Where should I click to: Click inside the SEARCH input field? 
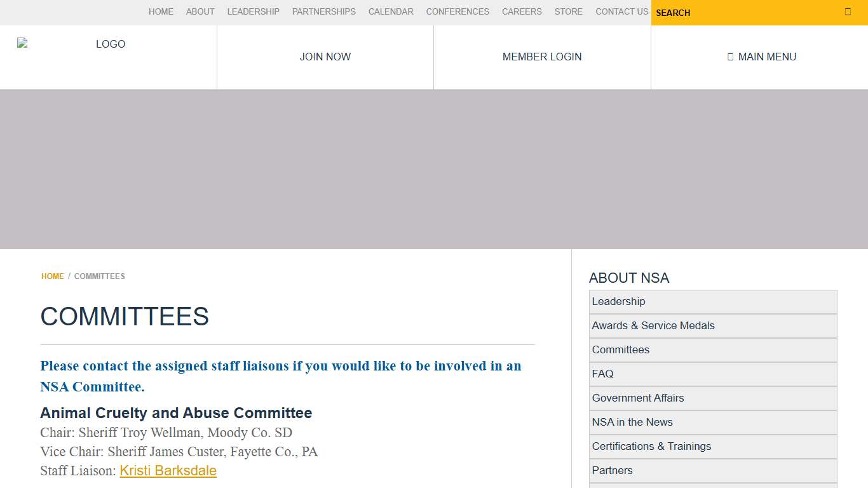(x=731, y=13)
